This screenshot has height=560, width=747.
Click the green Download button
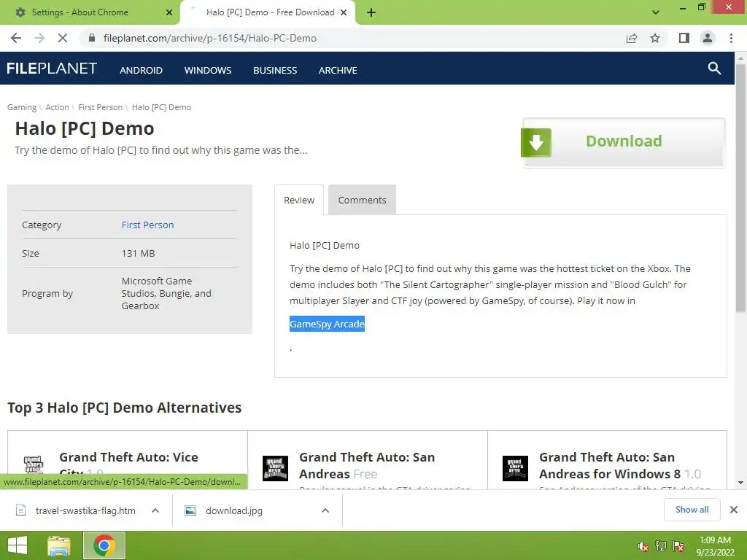point(624,142)
